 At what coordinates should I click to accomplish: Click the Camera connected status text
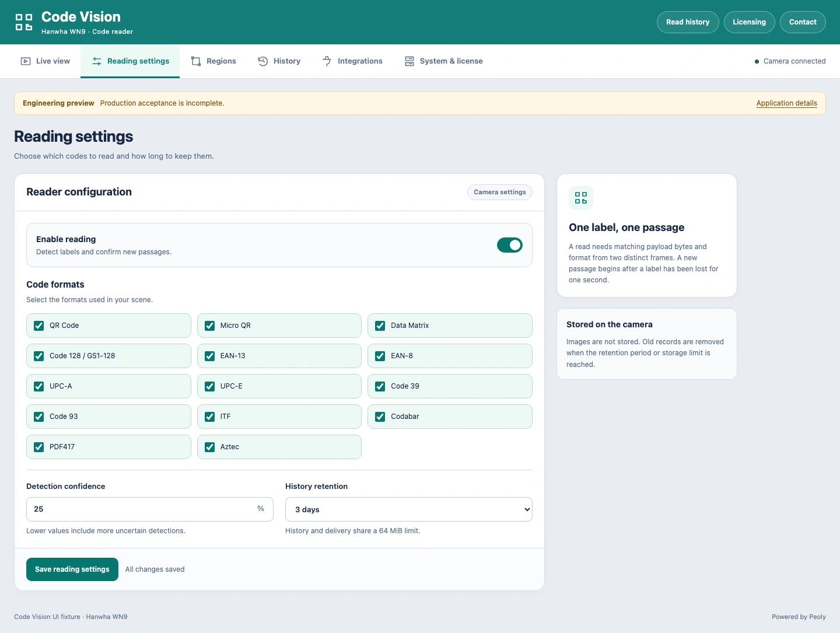[794, 61]
